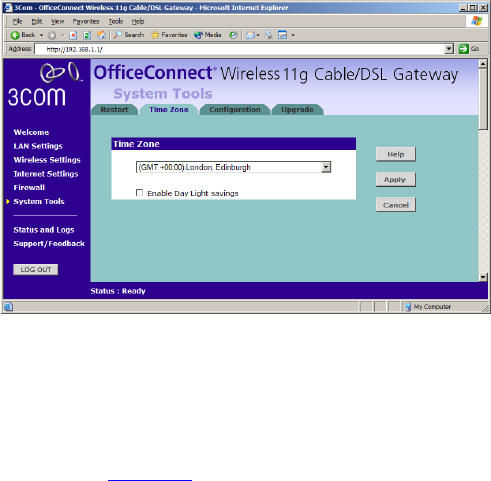
Task: Open the History icon
Action: point(233,35)
